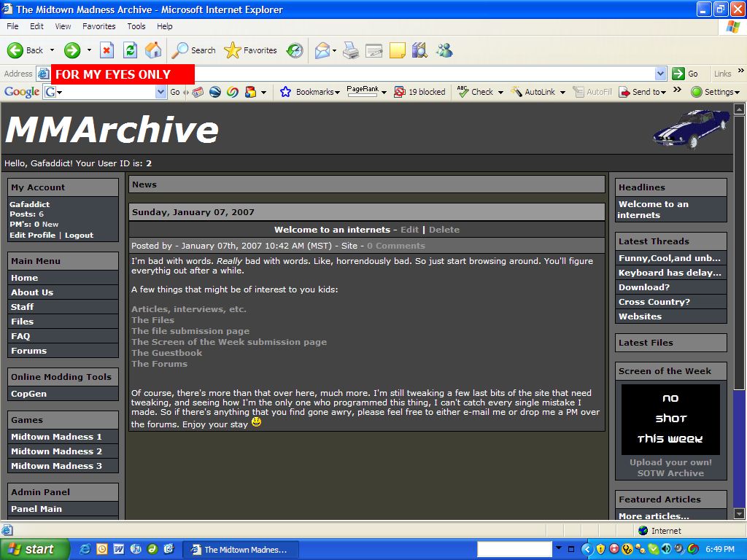Viewport: 747px width, 560px height.
Task: Expand the Mail icon dropdown arrow
Action: coord(334,50)
